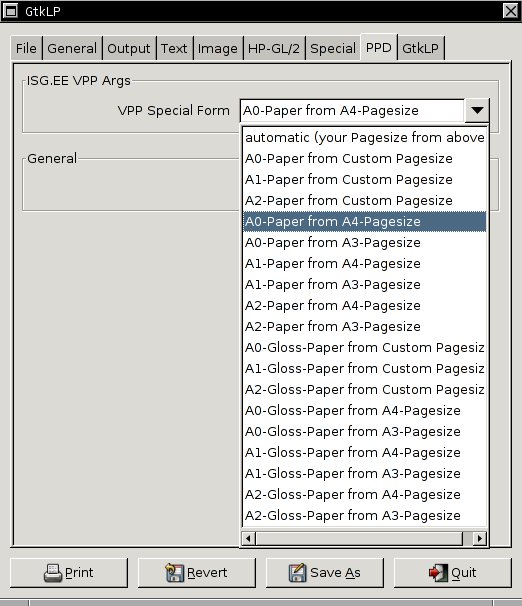This screenshot has height=606, width=522.
Task: Go to the Output tab
Action: (x=129, y=49)
